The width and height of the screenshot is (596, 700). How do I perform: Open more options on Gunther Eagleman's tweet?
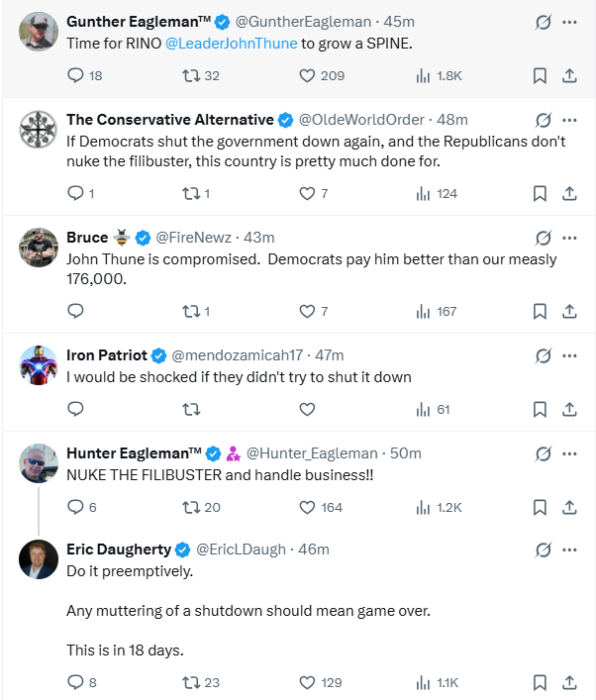[569, 22]
